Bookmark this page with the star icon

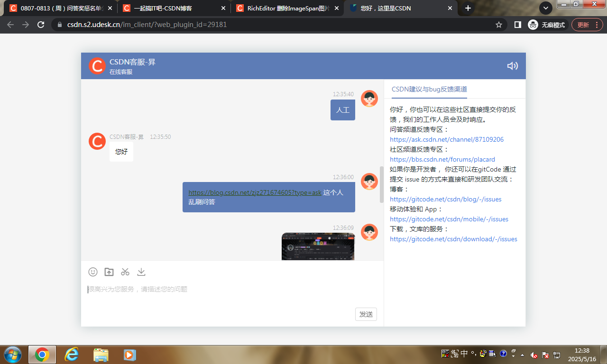click(499, 25)
